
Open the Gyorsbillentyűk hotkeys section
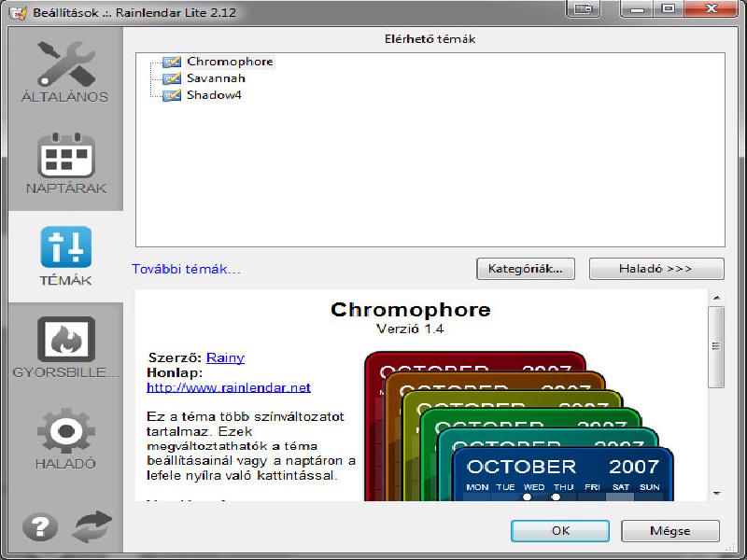tap(65, 347)
